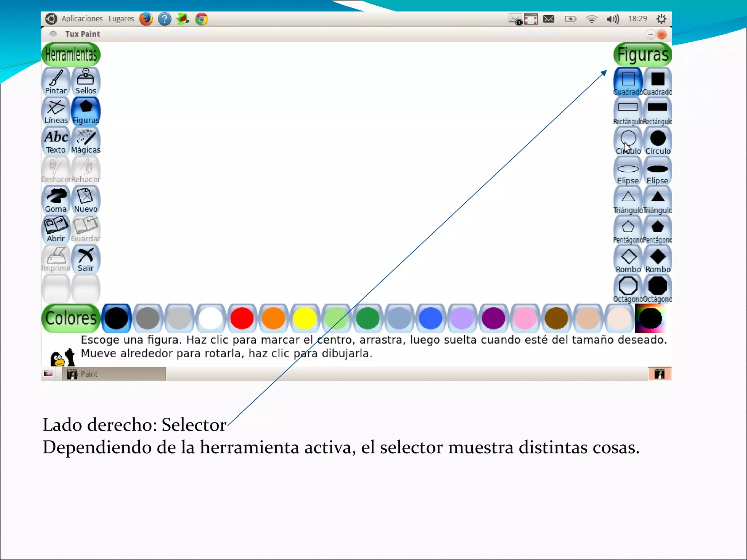Screen dimensions: 747x560
Task: Open the volume speaker indicator
Action: click(x=613, y=19)
